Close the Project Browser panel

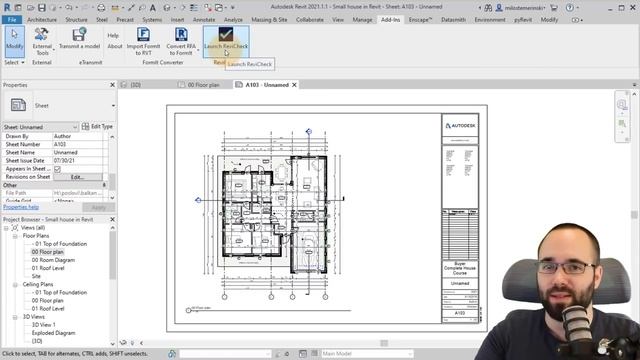click(x=113, y=220)
